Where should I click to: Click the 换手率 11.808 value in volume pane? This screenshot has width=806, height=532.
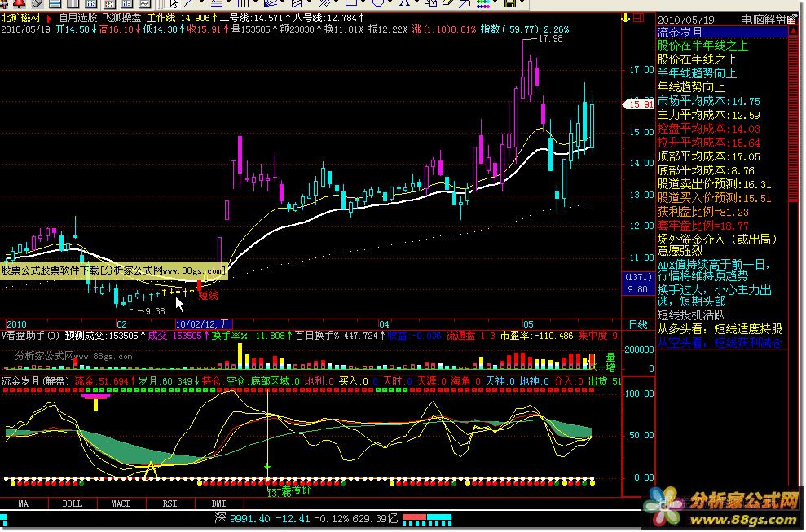pyautogui.click(x=248, y=336)
